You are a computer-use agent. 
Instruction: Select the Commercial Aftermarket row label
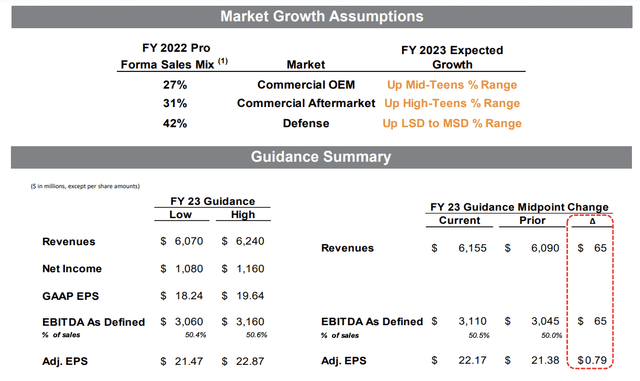[x=306, y=103]
